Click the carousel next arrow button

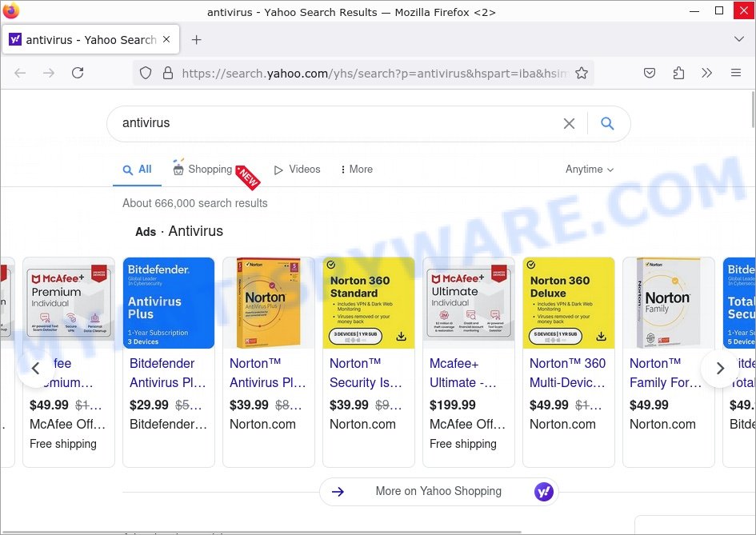click(x=720, y=369)
